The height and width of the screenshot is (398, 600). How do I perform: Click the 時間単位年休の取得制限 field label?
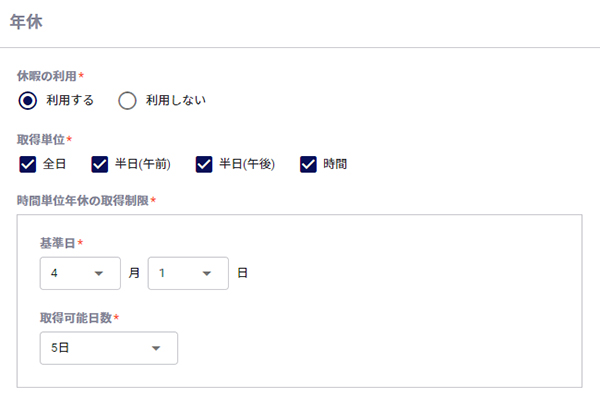[83, 201]
